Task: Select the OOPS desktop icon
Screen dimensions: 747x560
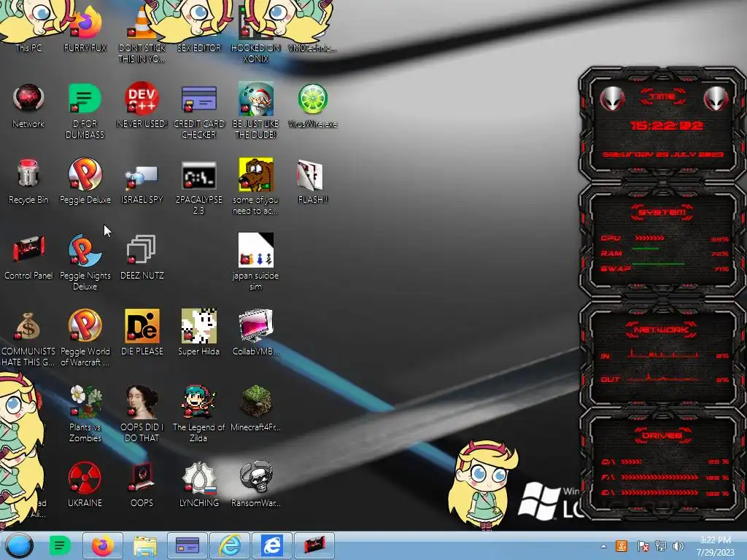Action: [142, 484]
